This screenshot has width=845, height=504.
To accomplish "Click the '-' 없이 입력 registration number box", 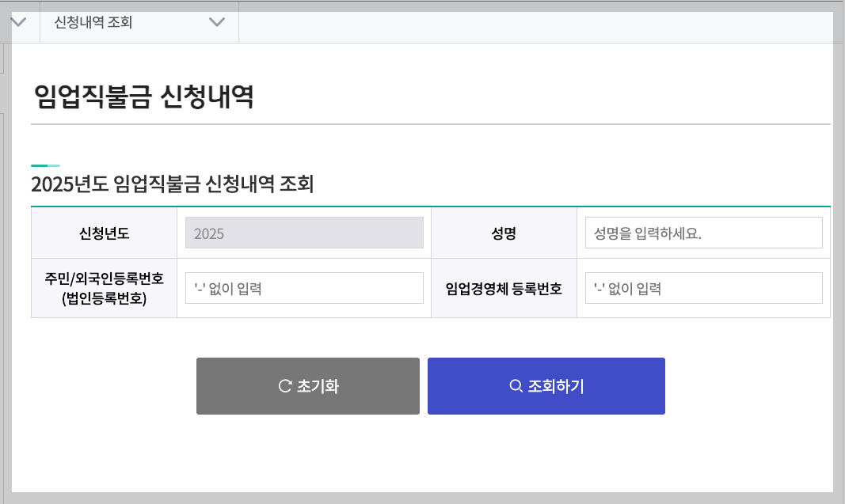I will click(x=304, y=287).
